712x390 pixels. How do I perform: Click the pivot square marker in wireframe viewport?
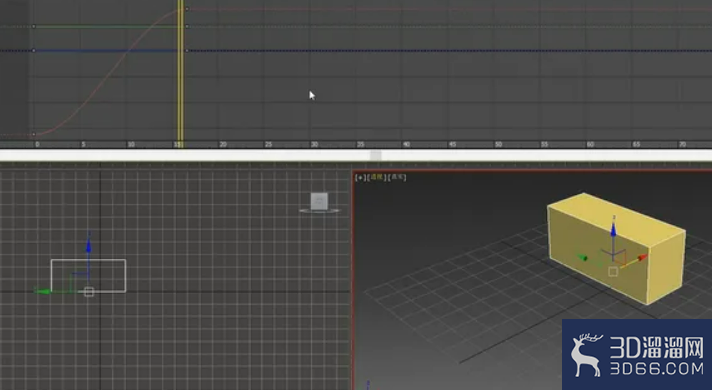click(x=89, y=292)
